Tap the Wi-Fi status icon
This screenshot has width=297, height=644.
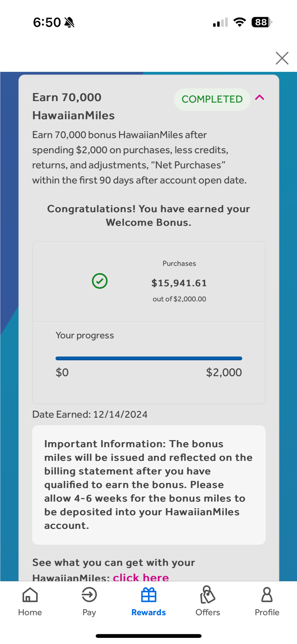click(x=239, y=22)
